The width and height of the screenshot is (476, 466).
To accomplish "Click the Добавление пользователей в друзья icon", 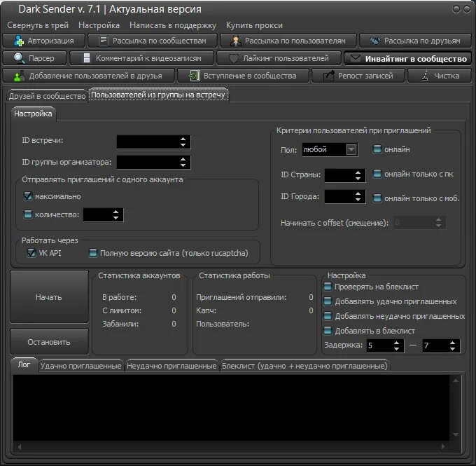I will [19, 76].
